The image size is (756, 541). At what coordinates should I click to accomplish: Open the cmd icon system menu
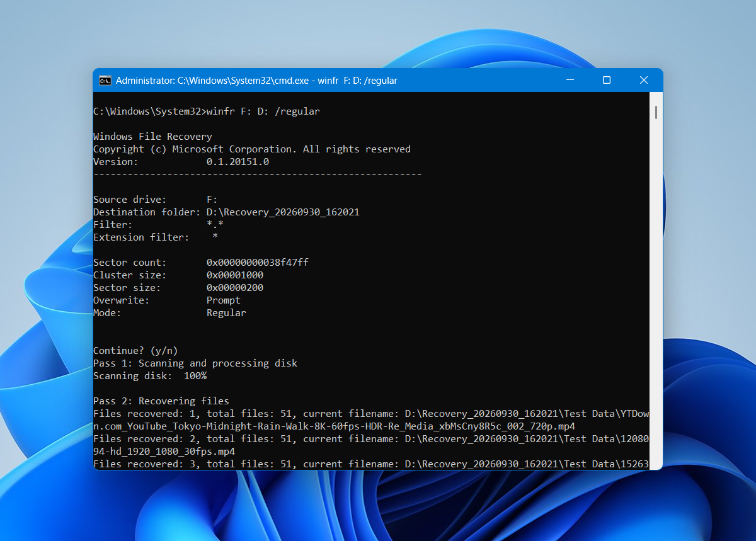click(105, 81)
